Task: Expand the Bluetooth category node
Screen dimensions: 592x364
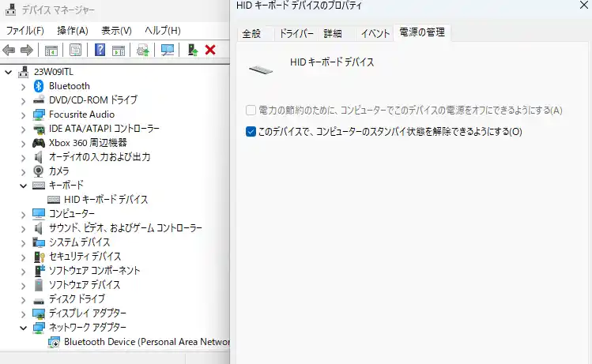Action: [x=23, y=86]
